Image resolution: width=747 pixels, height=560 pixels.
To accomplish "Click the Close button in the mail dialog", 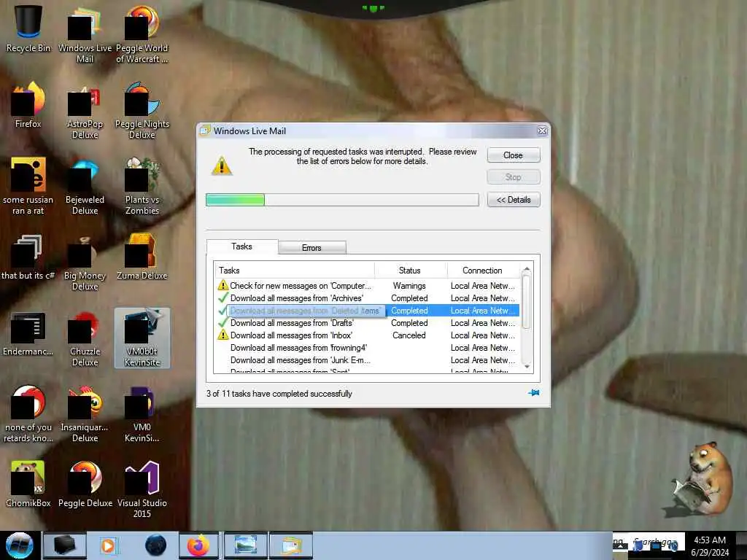I will [514, 155].
